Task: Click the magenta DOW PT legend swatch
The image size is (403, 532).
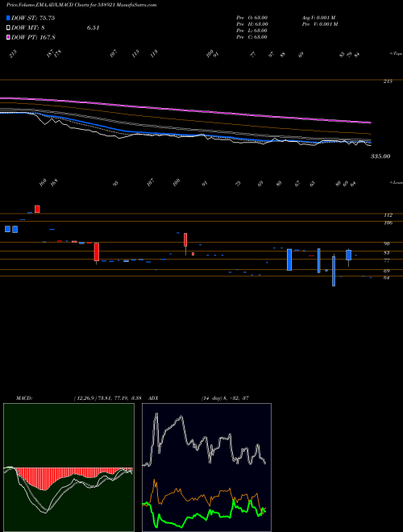Action: (8, 37)
